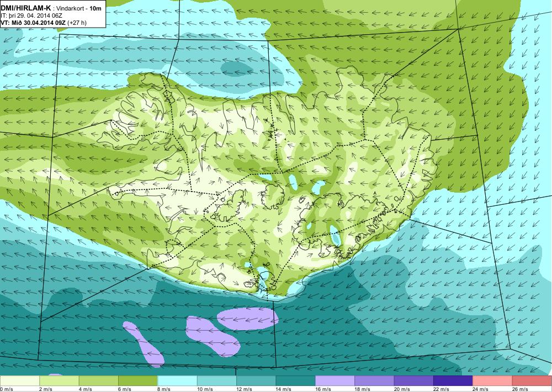Click the 8–10 m/s pale cyan swatch
Image resolution: width=552 pixels, height=392 pixels.
click(x=177, y=381)
